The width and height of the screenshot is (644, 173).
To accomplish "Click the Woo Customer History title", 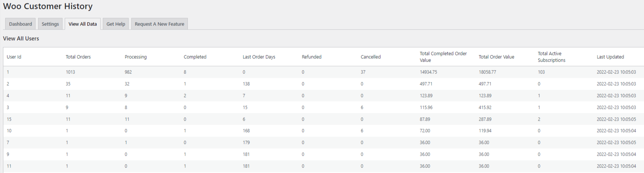I will (x=48, y=6).
